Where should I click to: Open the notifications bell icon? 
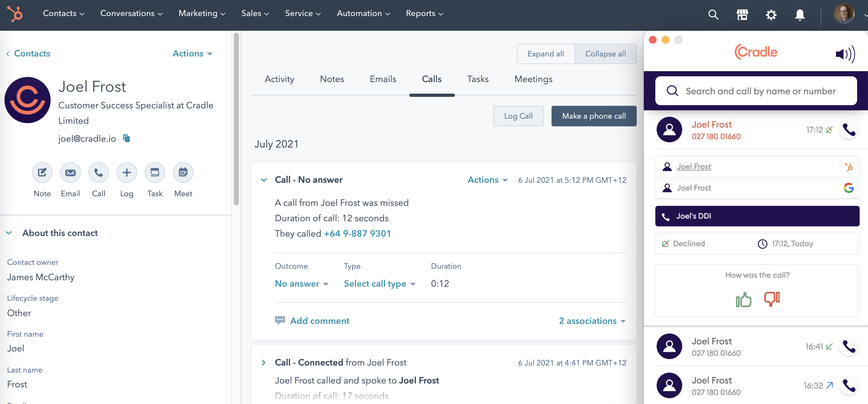coord(799,14)
